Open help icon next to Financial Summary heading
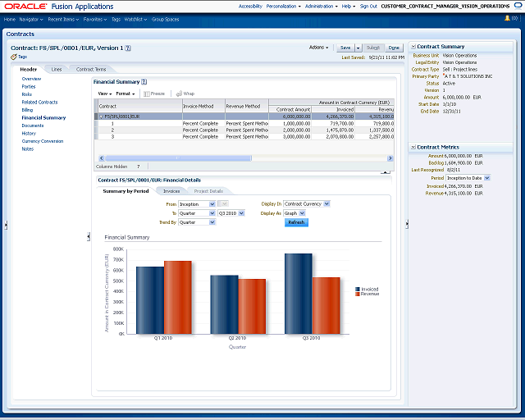525x420 pixels. pos(144,82)
